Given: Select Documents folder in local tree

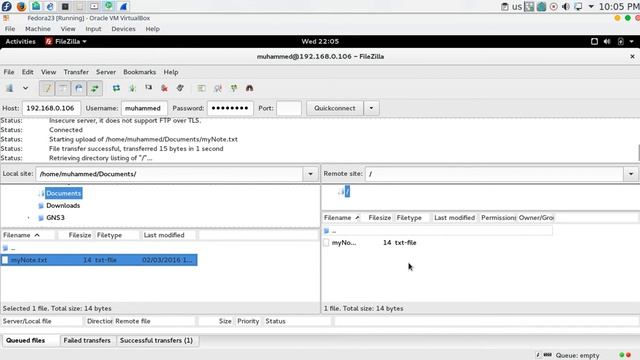Looking at the screenshot, I should (x=63, y=193).
